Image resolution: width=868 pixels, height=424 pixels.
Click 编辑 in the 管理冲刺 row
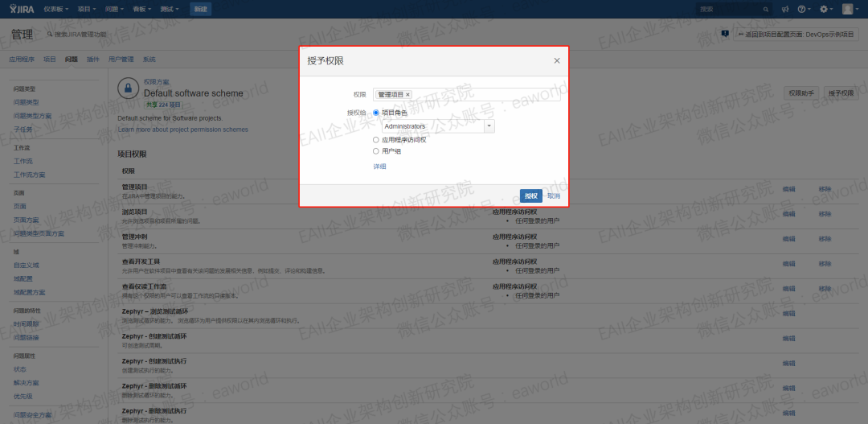(x=789, y=239)
